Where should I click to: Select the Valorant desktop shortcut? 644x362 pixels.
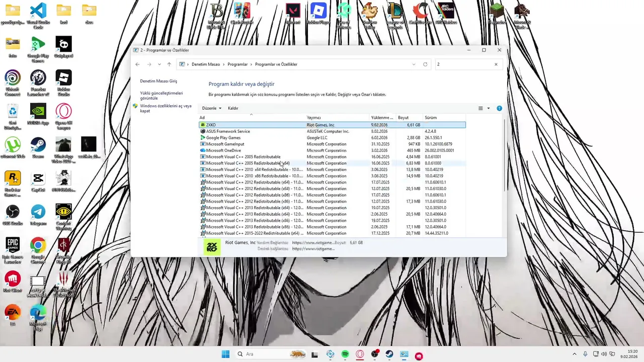pyautogui.click(x=293, y=14)
